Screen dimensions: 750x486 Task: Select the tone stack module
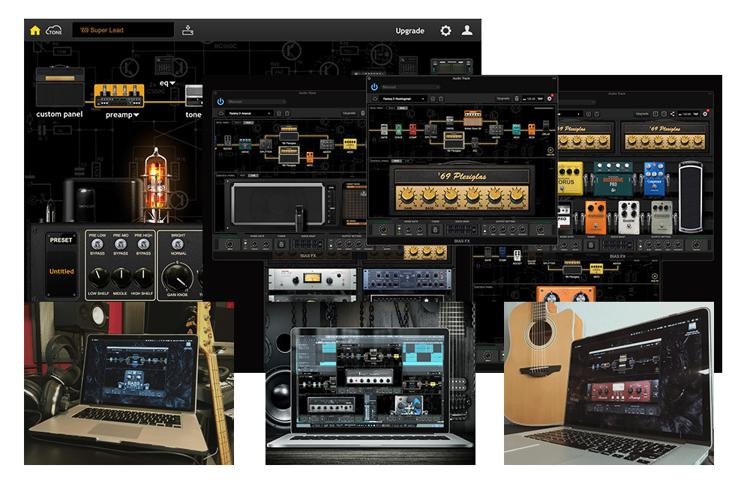pos(194,96)
